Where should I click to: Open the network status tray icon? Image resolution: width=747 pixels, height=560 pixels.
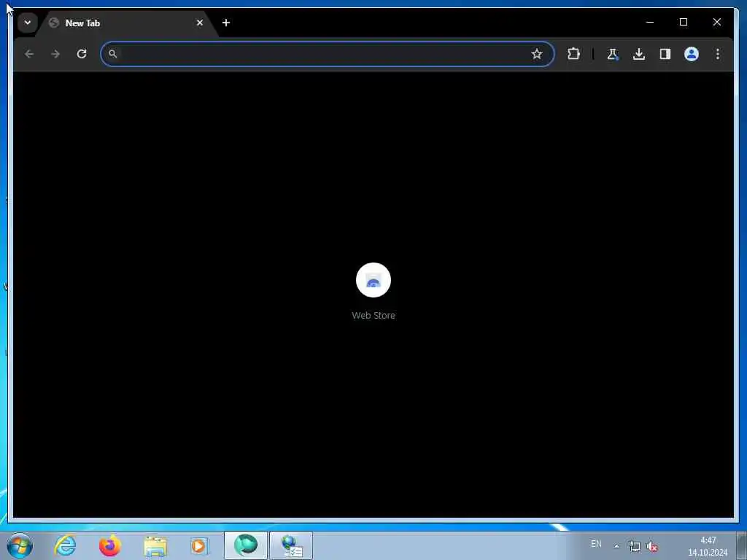click(x=634, y=547)
